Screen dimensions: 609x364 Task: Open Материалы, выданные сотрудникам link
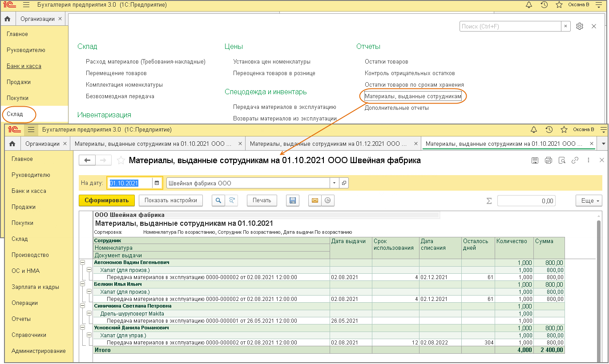[x=413, y=96]
